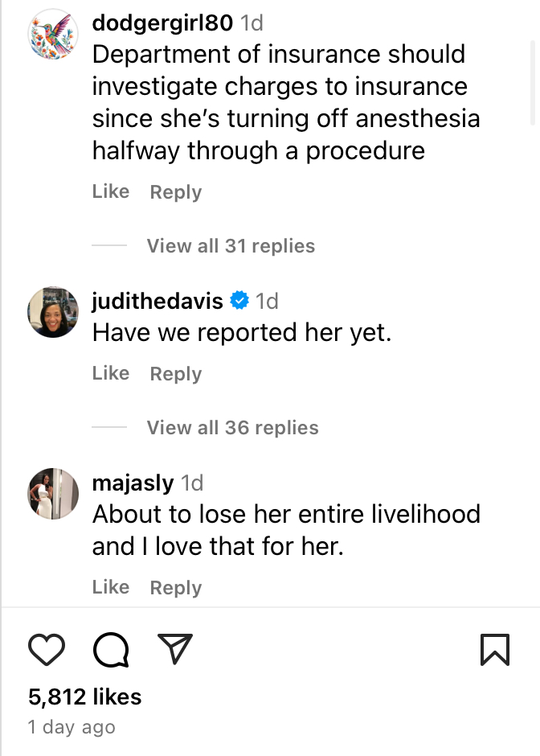The width and height of the screenshot is (540, 756).
Task: Open majasly profile picture
Action: point(53,492)
